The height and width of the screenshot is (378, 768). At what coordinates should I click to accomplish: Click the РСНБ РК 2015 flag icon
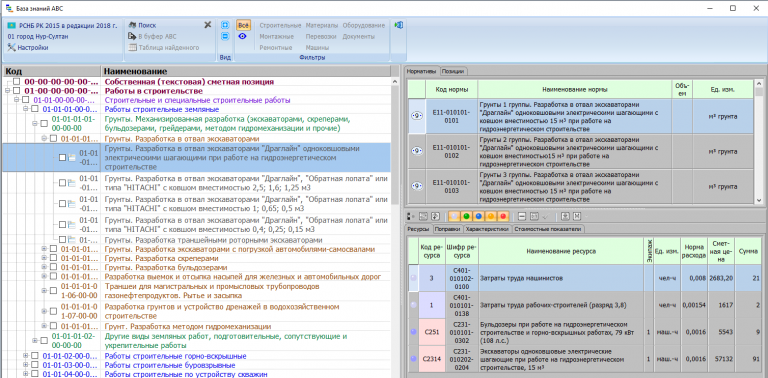tap(12, 25)
